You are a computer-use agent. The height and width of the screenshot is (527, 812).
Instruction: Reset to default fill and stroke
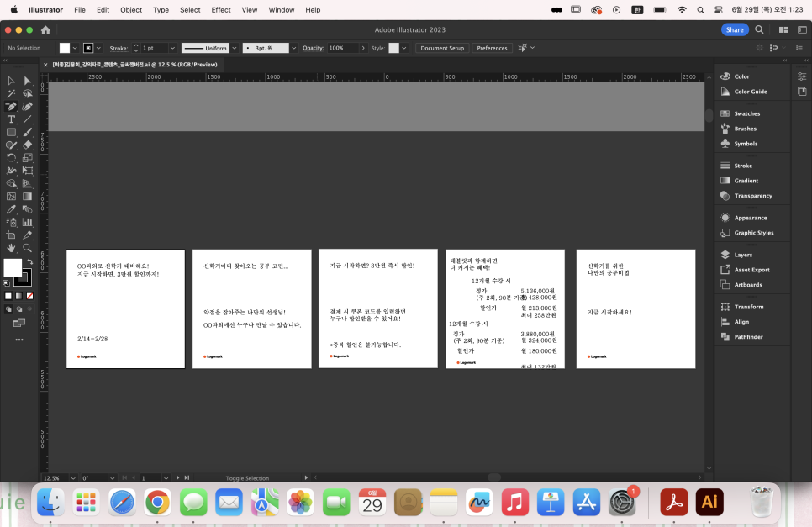tap(7, 283)
